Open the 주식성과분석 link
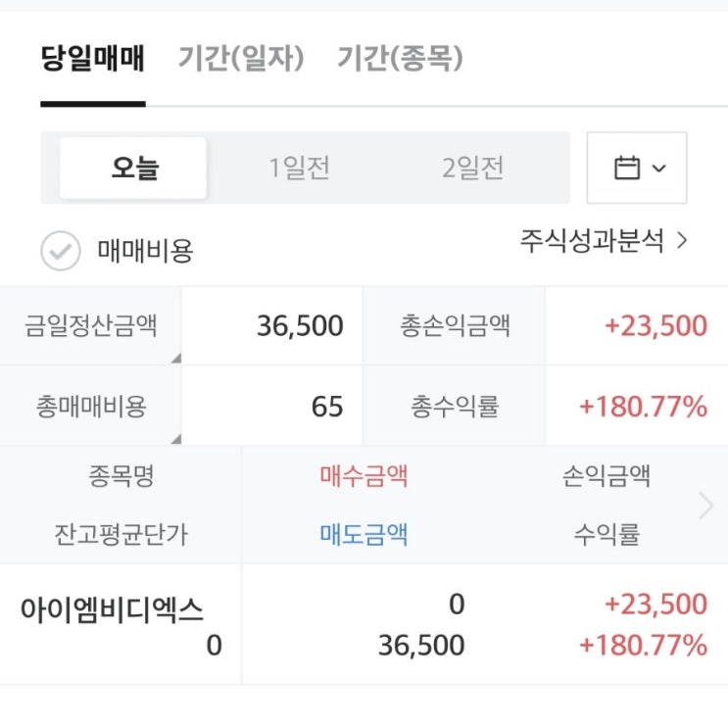This screenshot has width=728, height=726. pyautogui.click(x=604, y=240)
